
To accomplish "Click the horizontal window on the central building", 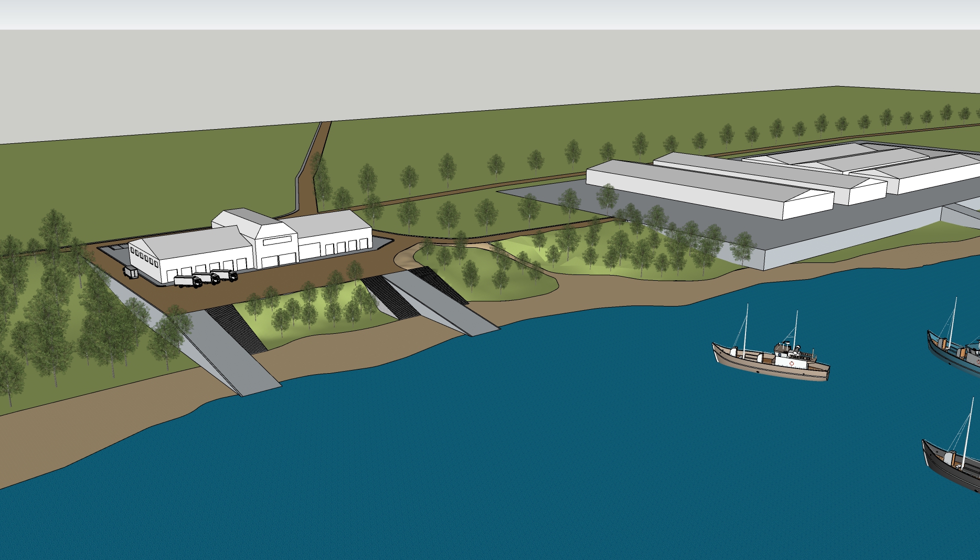I will (x=275, y=241).
